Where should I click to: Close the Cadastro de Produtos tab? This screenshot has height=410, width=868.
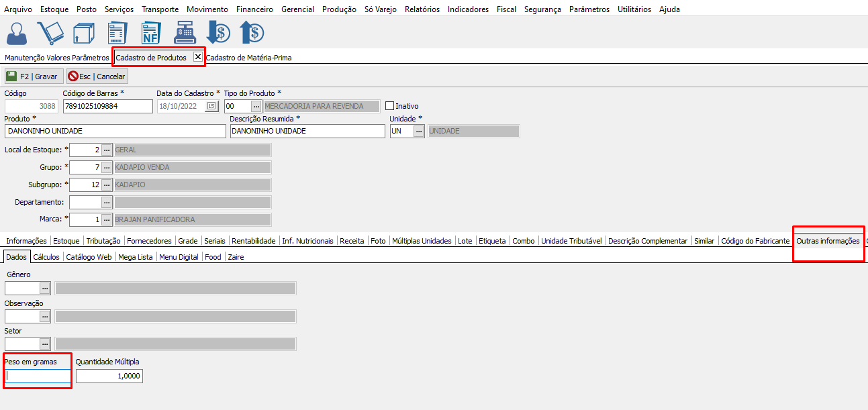(197, 57)
